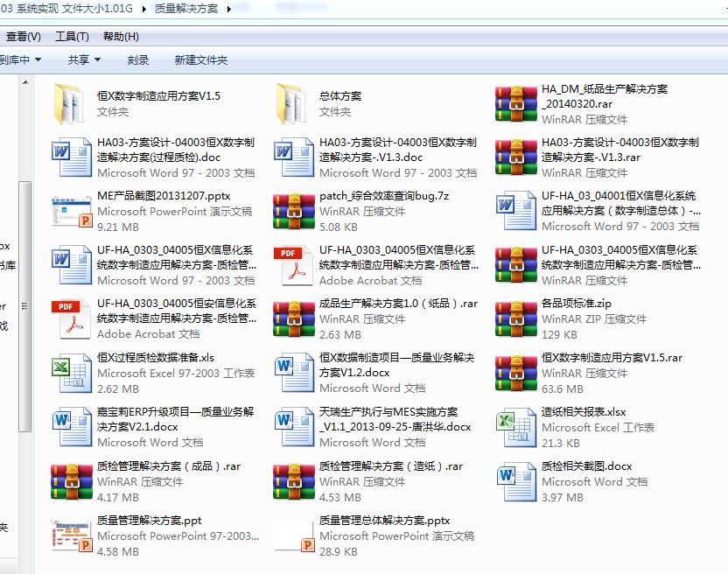Click folder name 总体方案
The width and height of the screenshot is (728, 574).
coord(339,96)
